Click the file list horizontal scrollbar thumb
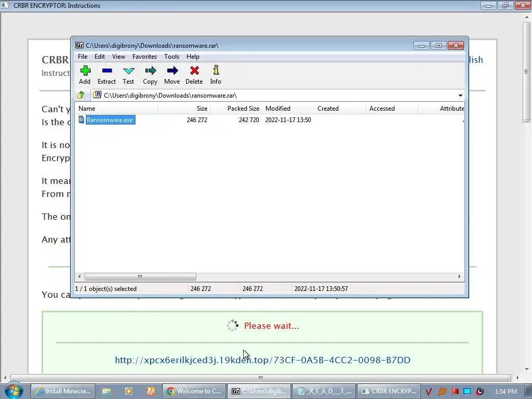The width and height of the screenshot is (532, 399). 140,276
